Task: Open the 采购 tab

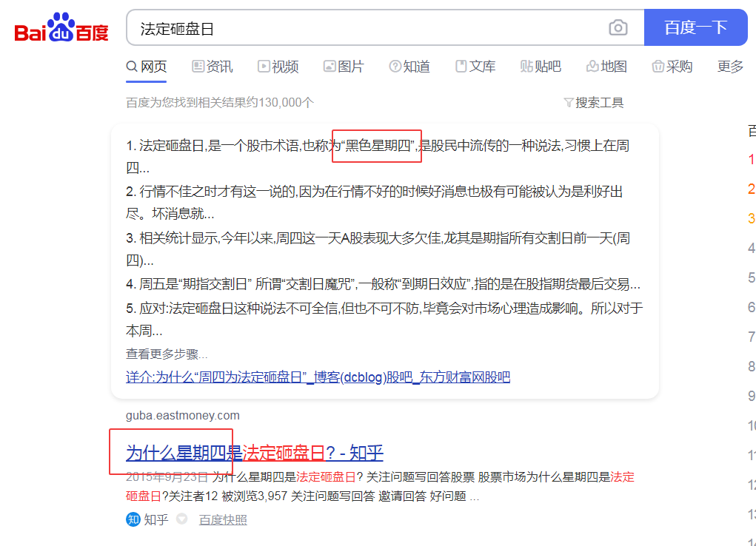Action: tap(672, 66)
